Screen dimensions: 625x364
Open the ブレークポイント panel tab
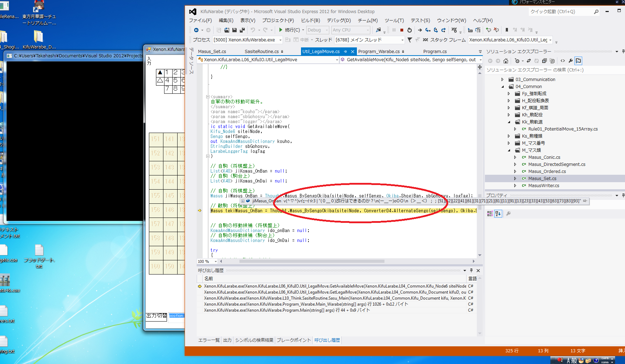pyautogui.click(x=294, y=340)
